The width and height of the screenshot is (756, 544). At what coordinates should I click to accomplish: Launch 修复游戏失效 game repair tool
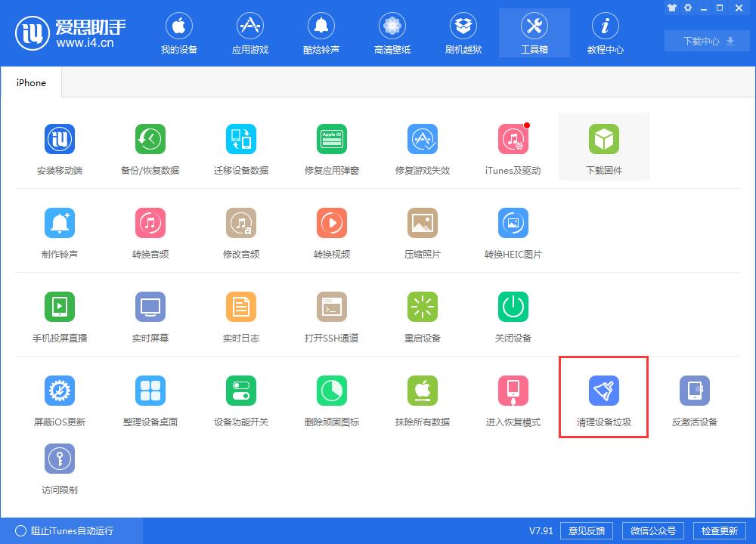(423, 147)
